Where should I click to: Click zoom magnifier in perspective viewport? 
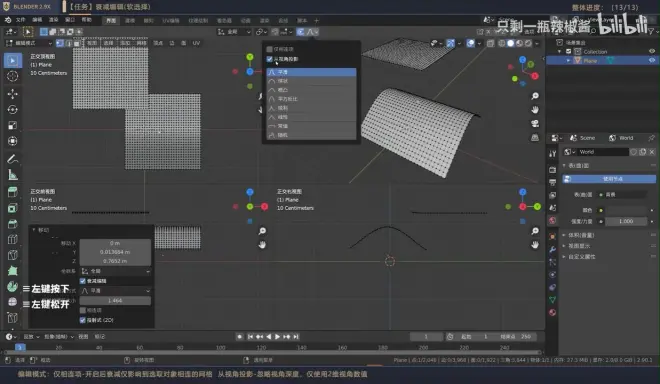tap(535, 96)
